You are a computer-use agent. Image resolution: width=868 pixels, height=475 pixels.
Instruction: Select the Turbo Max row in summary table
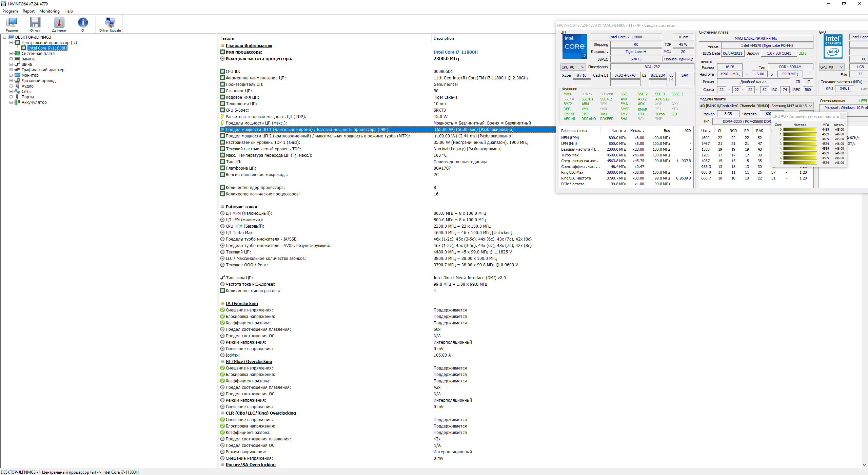626,155
